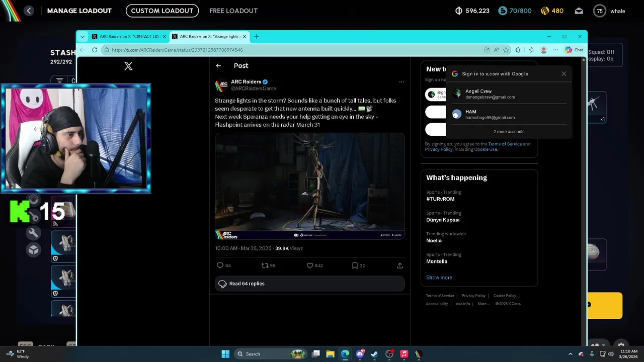Show hidden icons in the system tray
The width and height of the screenshot is (644, 362).
[x=570, y=354]
